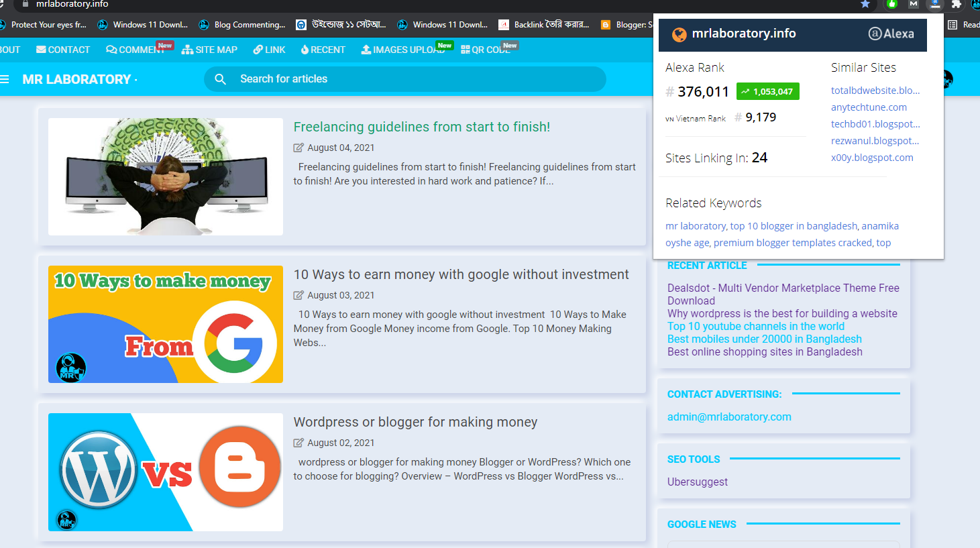The height and width of the screenshot is (548, 980).
Task: Open the IMAGES UPLOAD nav item
Action: [403, 50]
